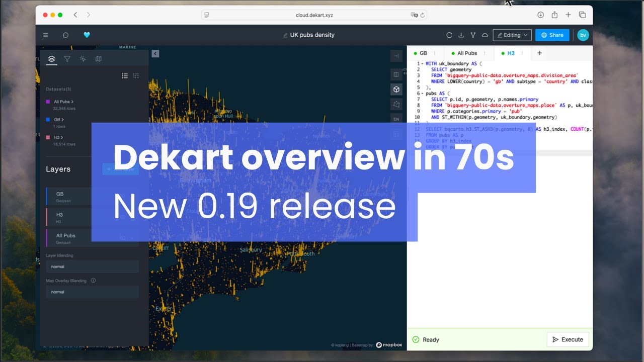Image resolution: width=644 pixels, height=362 pixels.
Task: Click the Safari translate icon
Action: 414,15
